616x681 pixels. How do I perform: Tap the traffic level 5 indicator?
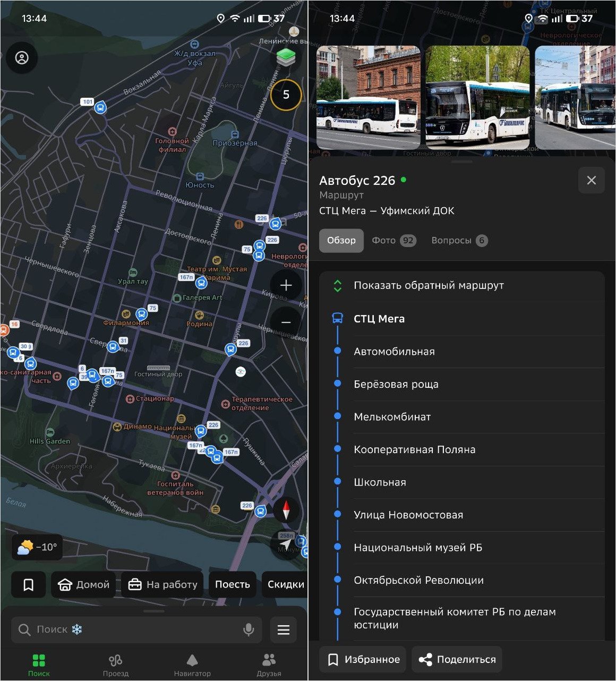click(286, 95)
